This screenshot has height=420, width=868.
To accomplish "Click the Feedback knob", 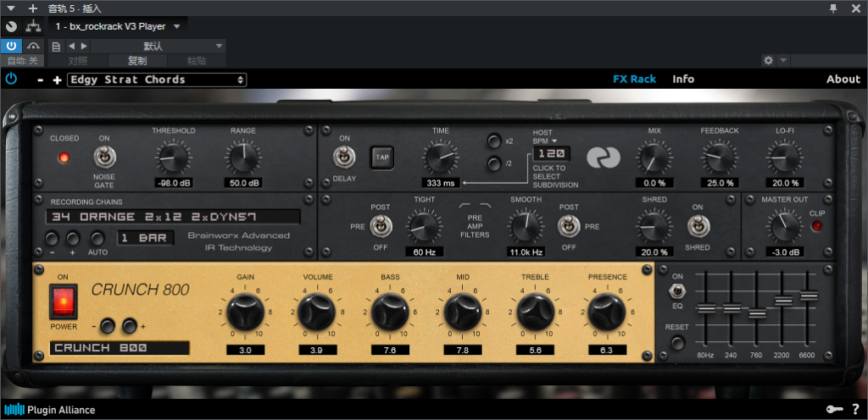I will 720,157.
